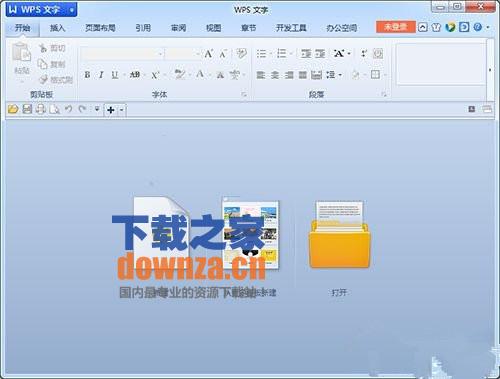500x379 pixels.
Task: Click the undo arrow icon
Action: point(69,109)
